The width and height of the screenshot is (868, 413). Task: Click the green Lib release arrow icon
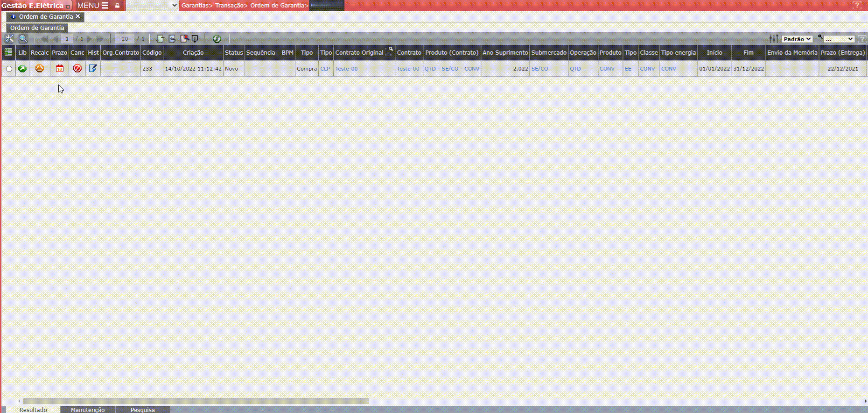22,69
